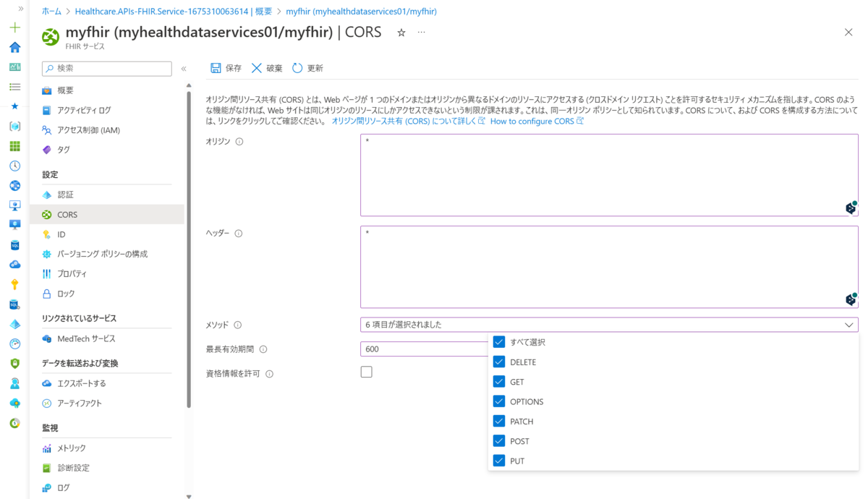The image size is (868, 499).
Task: Open オリジン間リソース共有 (CORS) について詳しく link
Action: tap(408, 121)
